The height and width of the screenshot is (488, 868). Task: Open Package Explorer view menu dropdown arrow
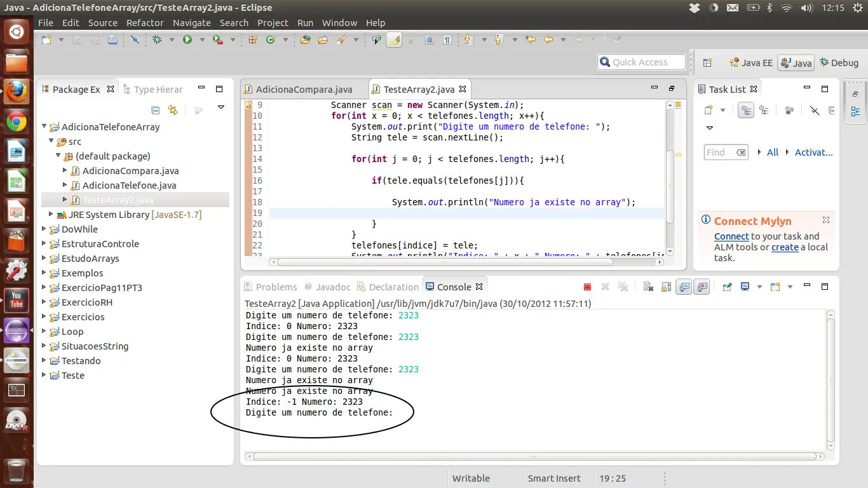point(221,108)
